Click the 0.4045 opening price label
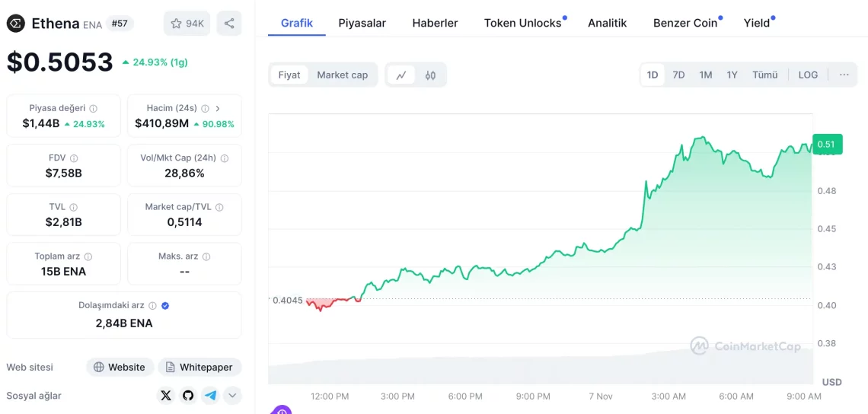Viewport: 868px width, 414px height. click(x=288, y=301)
